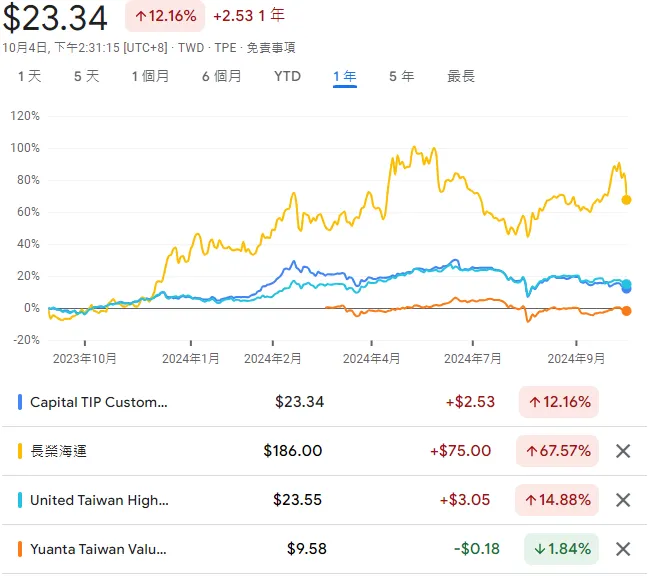This screenshot has width=651, height=576.
Task: Open United Taiwan High stock row
Action: point(324,500)
